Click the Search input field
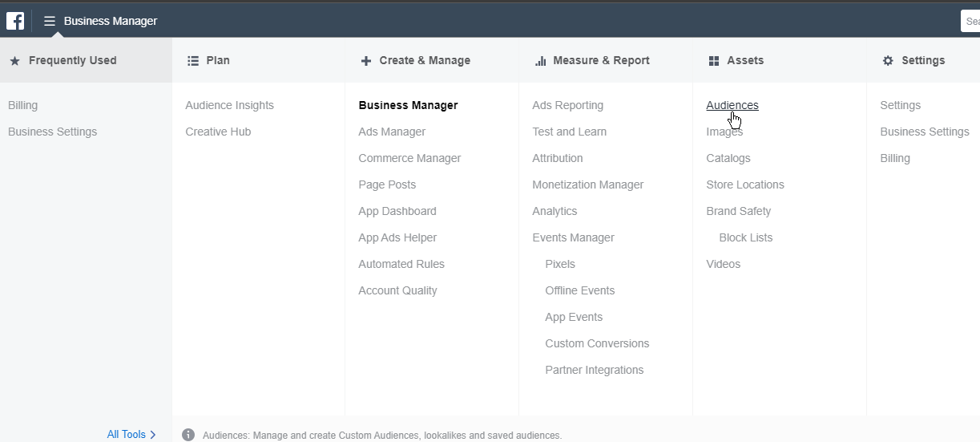The image size is (980, 442). point(970,21)
